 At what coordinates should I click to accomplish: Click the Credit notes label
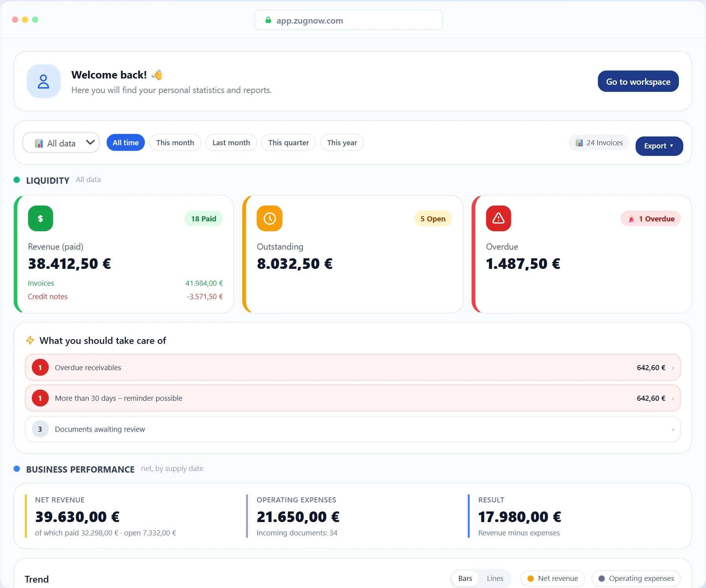click(48, 296)
